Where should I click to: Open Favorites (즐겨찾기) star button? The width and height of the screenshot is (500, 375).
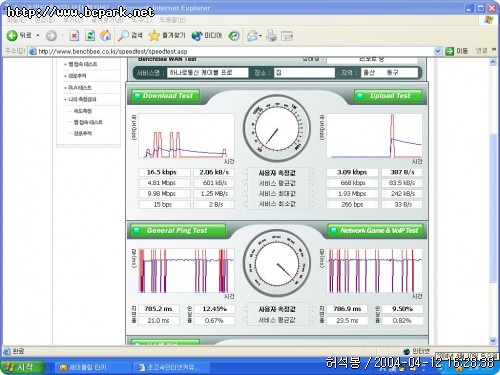pyautogui.click(x=167, y=36)
